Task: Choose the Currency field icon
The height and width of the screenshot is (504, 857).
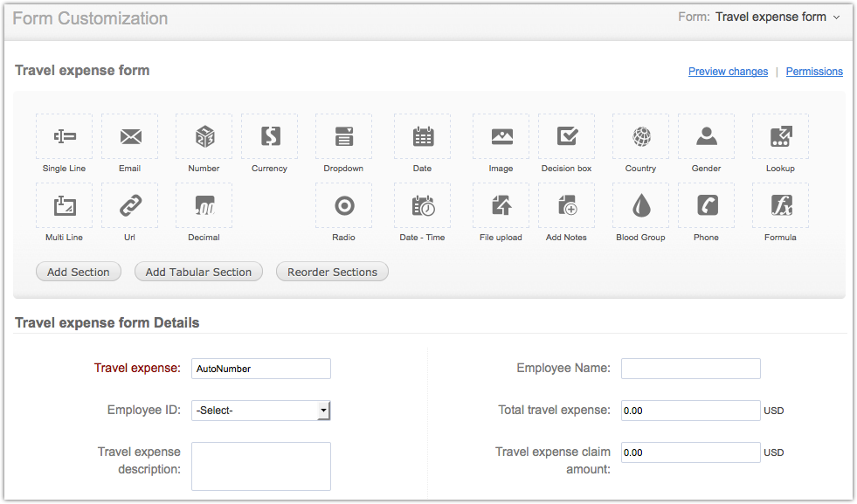Action: (x=270, y=136)
